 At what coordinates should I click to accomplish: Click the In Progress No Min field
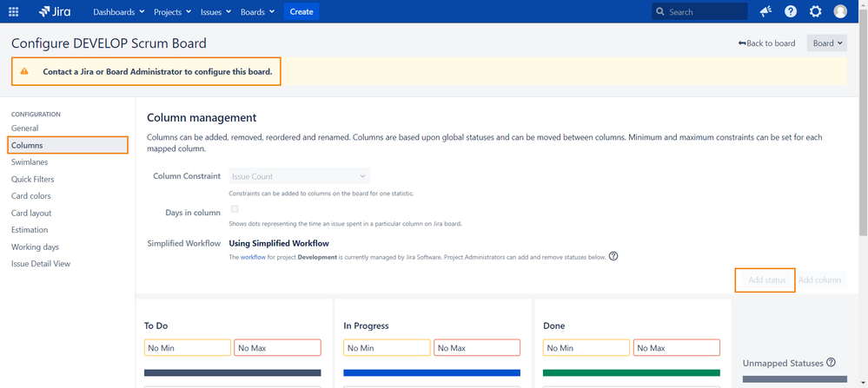(x=387, y=348)
